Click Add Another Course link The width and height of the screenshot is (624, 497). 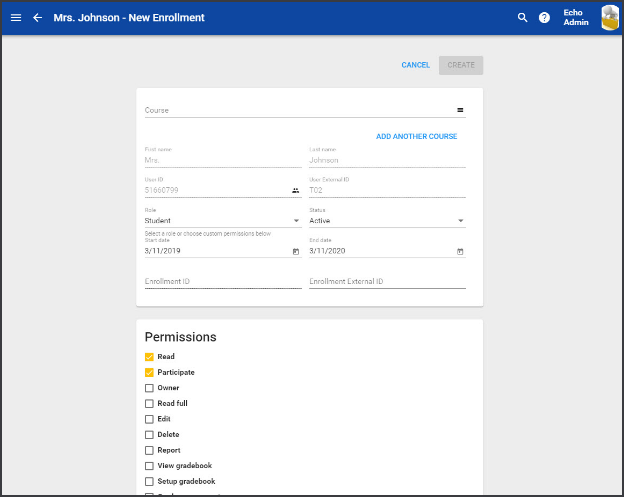tap(416, 136)
